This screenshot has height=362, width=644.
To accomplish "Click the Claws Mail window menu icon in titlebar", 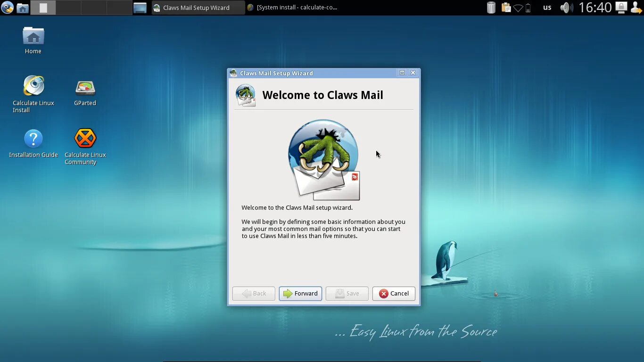I will [x=233, y=73].
